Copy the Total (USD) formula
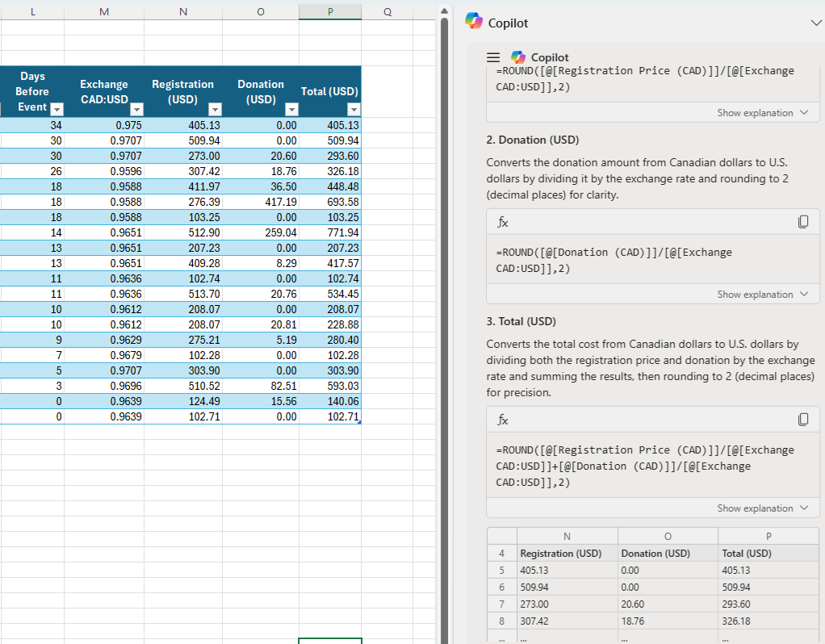Viewport: 825px width, 644px height. pos(802,420)
